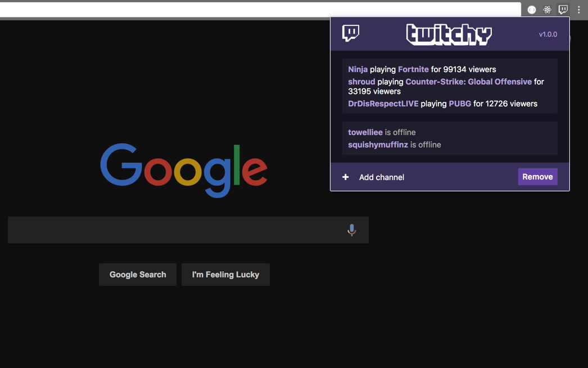Screen dimensions: 588x368
Task: Open the Chrome three-dot menu
Action: point(578,10)
